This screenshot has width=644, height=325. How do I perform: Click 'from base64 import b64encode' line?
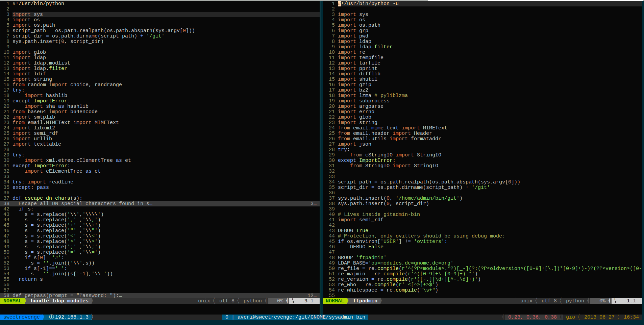point(55,111)
